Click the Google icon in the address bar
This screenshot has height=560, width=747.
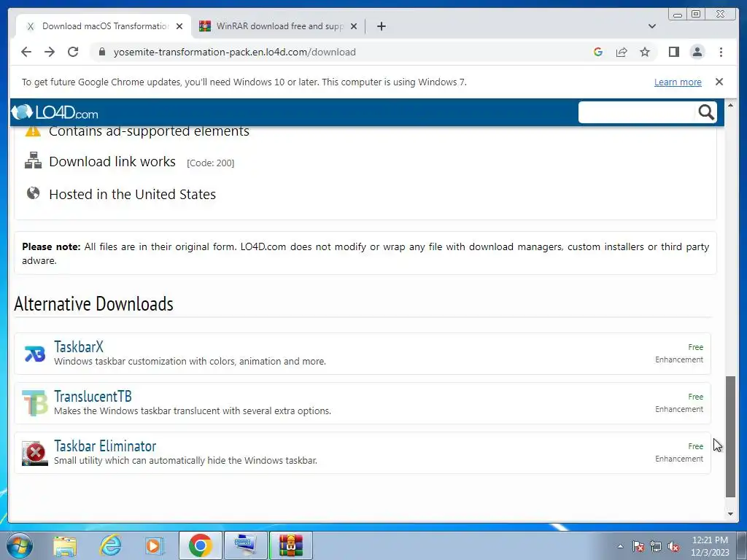point(598,52)
